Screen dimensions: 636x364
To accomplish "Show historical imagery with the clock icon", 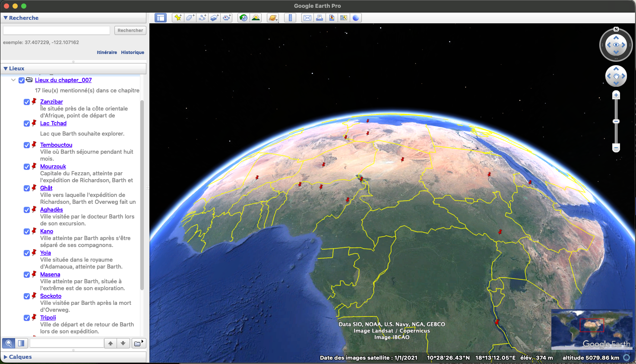I will 244,18.
